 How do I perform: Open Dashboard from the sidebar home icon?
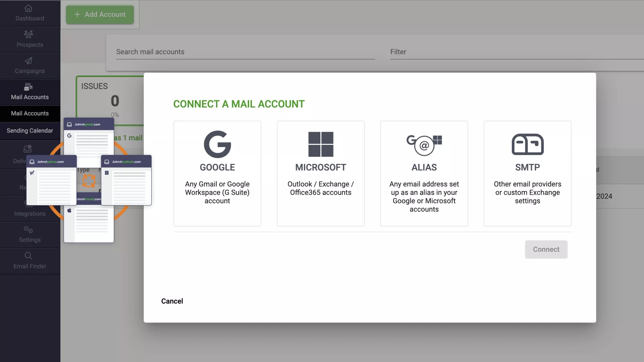pos(29,8)
